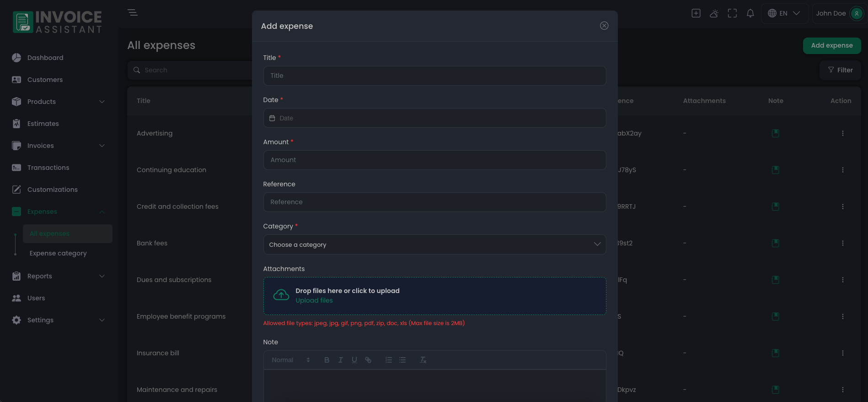868x402 pixels.
Task: Click the Filter button
Action: click(x=840, y=70)
